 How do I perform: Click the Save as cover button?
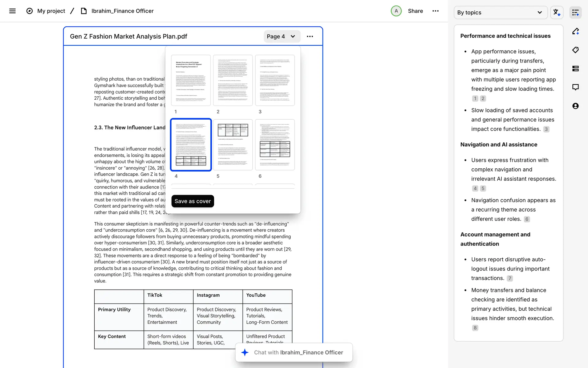193,201
